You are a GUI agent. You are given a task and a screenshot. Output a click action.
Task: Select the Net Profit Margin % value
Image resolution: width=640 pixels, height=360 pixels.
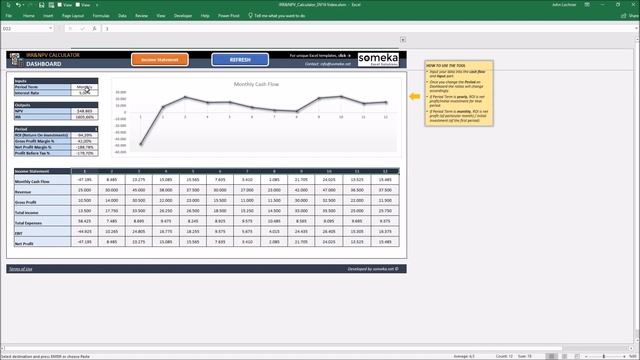84,147
